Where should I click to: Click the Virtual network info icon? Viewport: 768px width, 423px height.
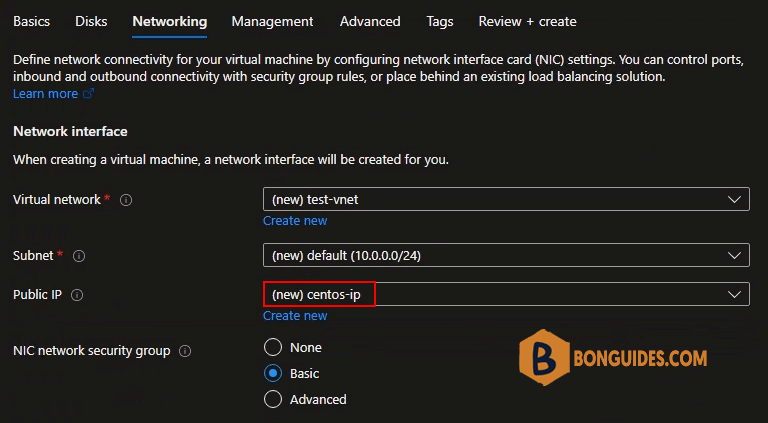tap(126, 200)
